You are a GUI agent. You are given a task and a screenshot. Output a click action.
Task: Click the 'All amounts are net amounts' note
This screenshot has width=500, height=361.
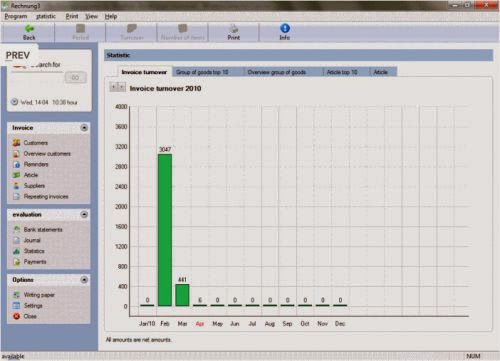click(x=139, y=340)
